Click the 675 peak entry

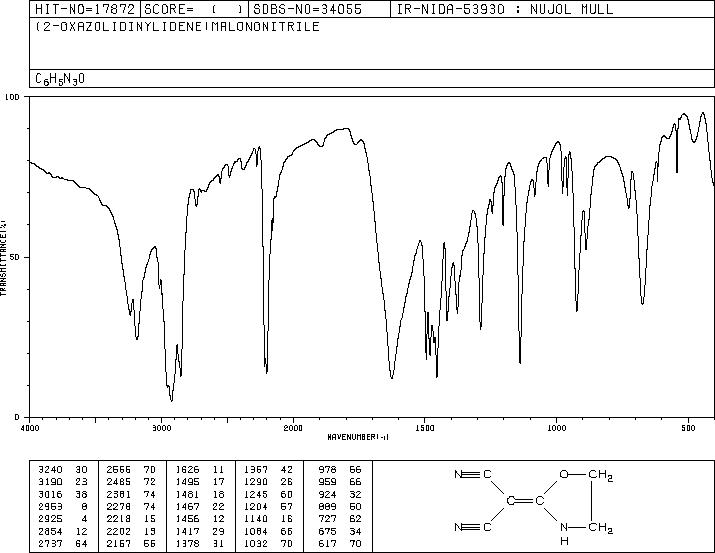tap(340, 531)
